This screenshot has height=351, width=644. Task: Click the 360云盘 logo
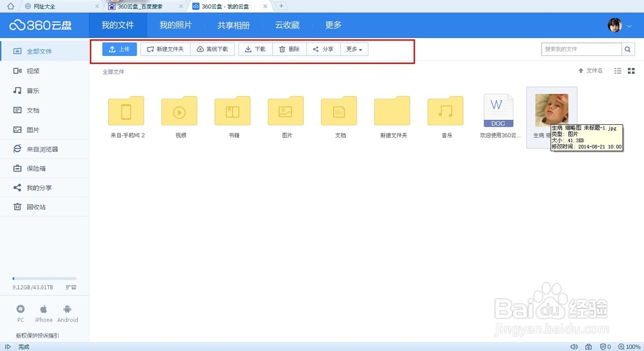coord(41,26)
